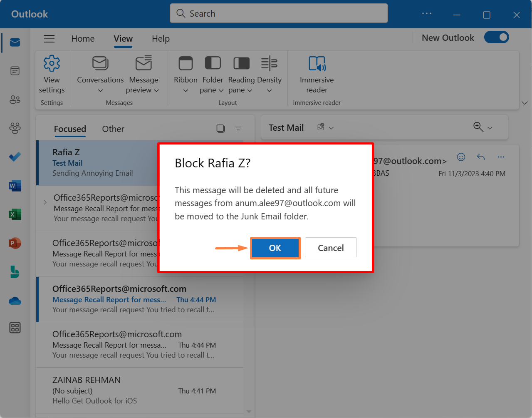This screenshot has width=532, height=418.
Task: Open the More apps grid icon
Action: (x=15, y=328)
